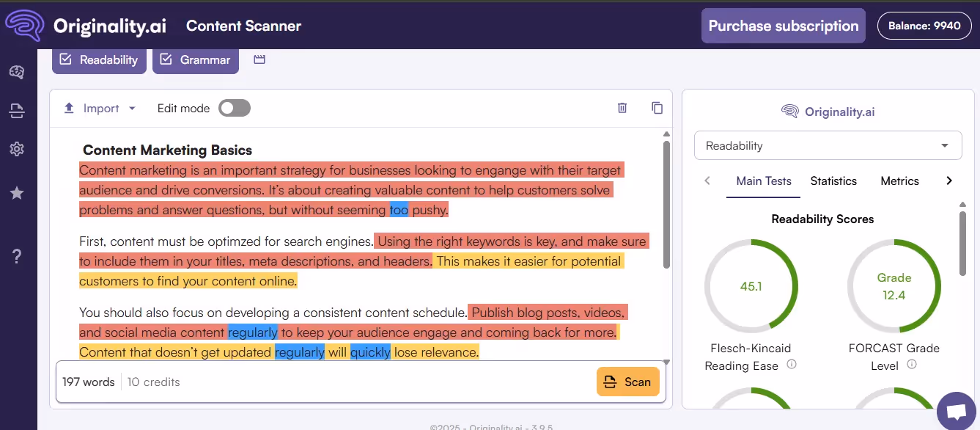
Task: Open the favorites star sidebar icon
Action: click(x=17, y=193)
